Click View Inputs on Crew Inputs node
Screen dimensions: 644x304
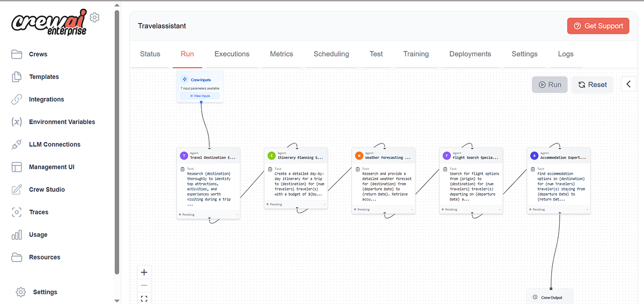200,96
